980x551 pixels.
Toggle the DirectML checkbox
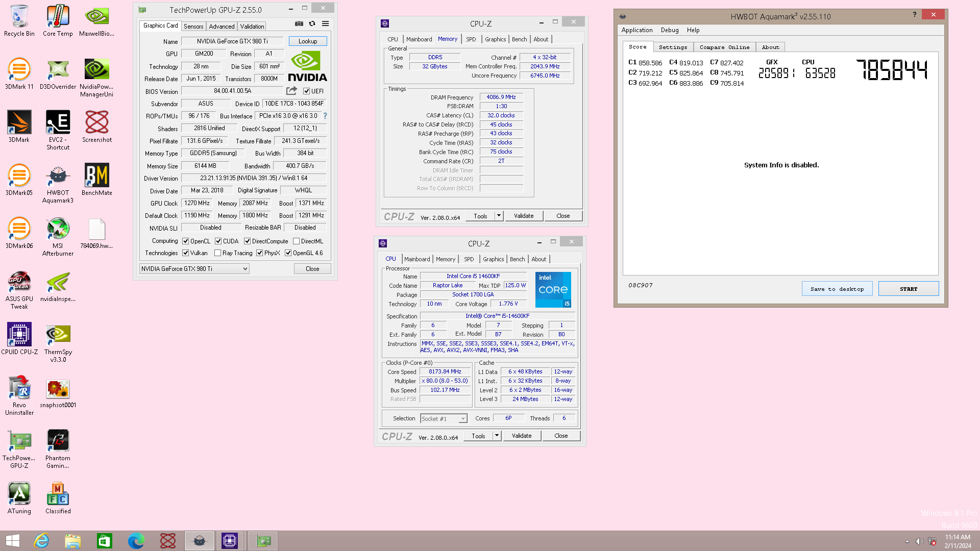click(297, 241)
